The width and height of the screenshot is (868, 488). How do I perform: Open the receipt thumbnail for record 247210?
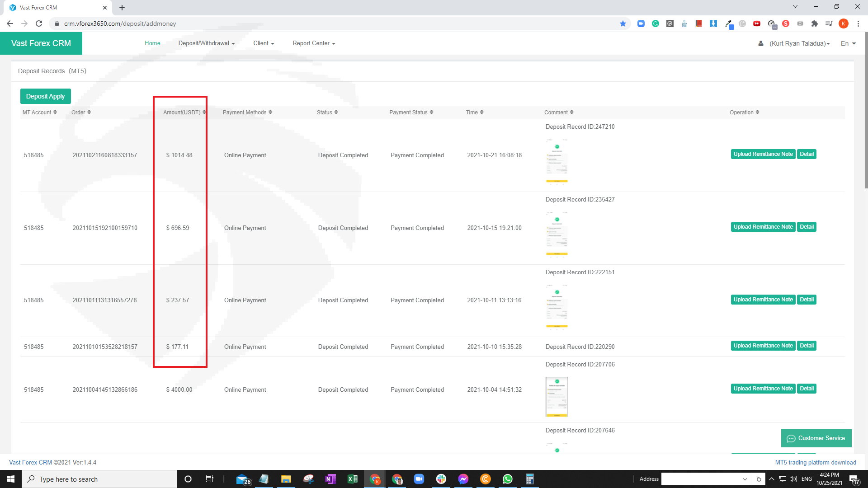[557, 160]
